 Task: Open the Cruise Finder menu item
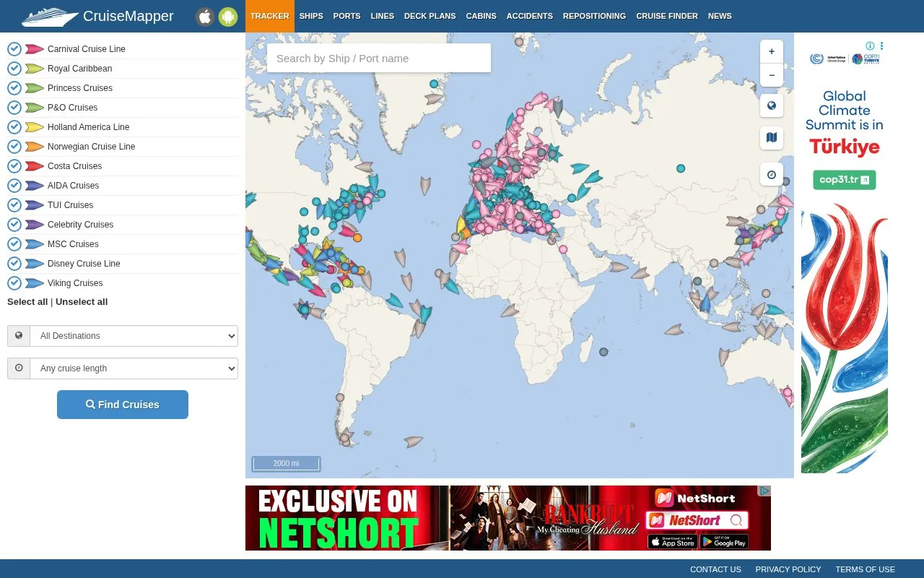pos(667,16)
